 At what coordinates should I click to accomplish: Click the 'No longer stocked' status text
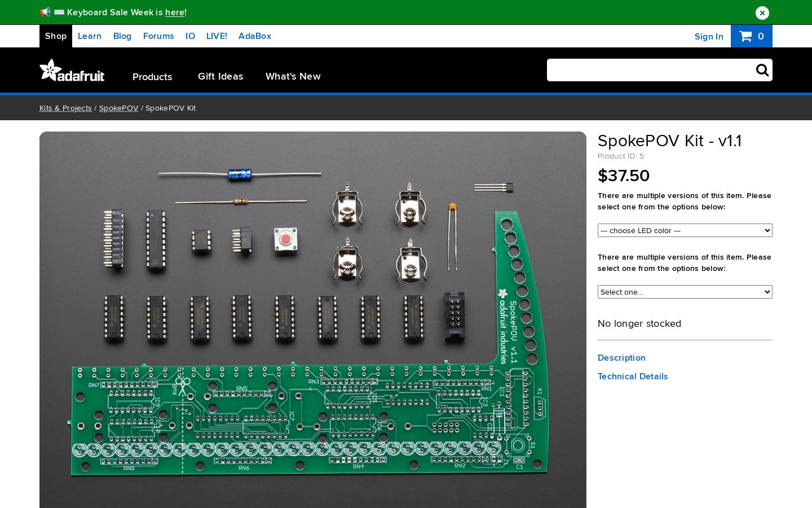(639, 323)
